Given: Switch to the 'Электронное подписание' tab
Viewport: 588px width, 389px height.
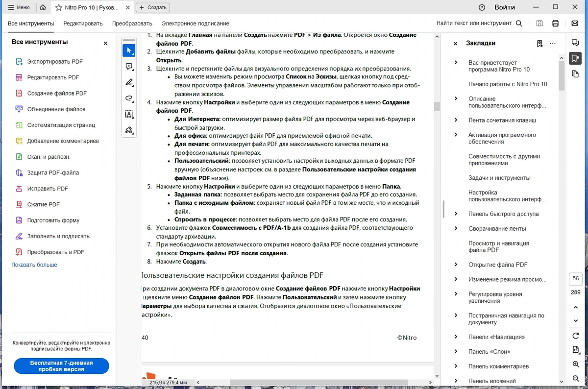Looking at the screenshot, I should 196,24.
